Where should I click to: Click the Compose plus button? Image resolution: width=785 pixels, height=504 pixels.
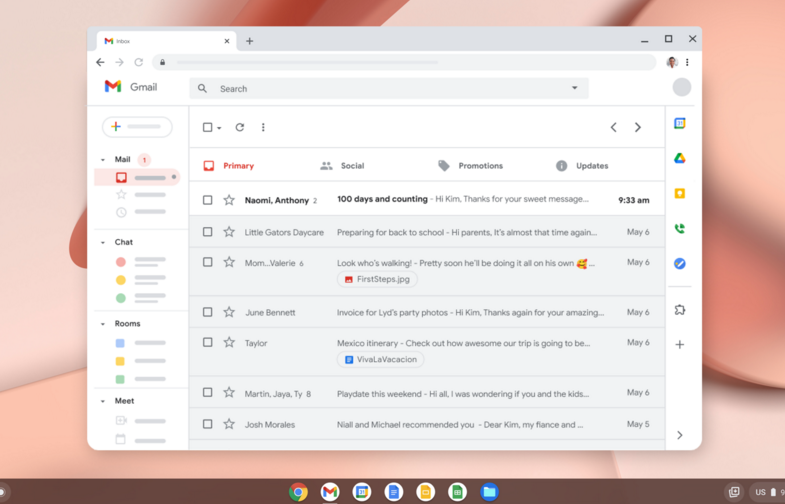137,127
